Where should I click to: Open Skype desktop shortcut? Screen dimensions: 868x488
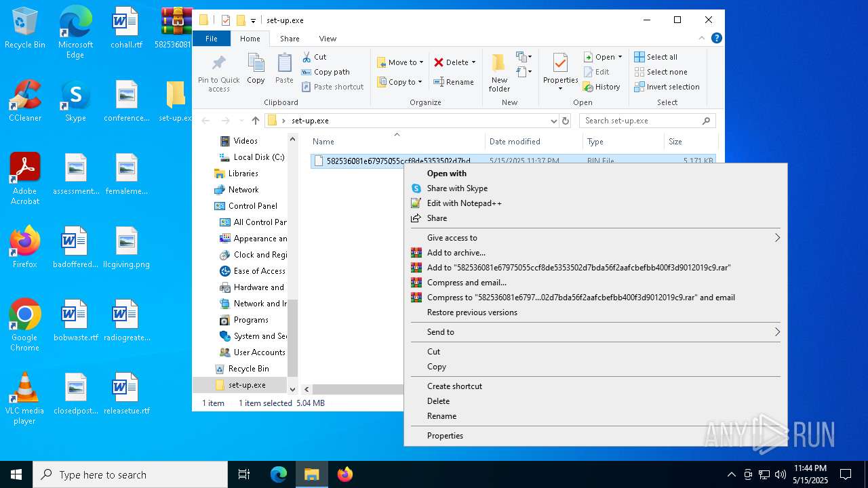75,102
